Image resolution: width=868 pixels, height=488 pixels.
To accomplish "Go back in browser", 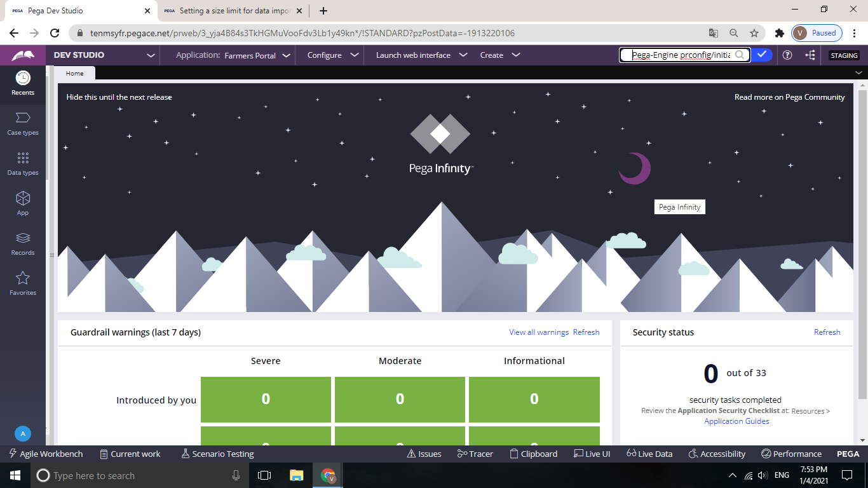I will pos(14,33).
